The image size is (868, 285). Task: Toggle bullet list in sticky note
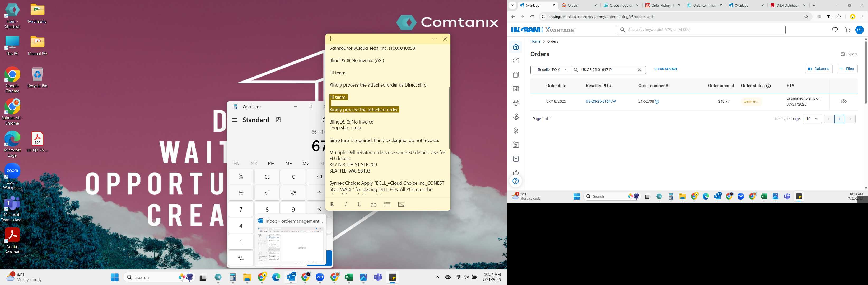coord(388,205)
